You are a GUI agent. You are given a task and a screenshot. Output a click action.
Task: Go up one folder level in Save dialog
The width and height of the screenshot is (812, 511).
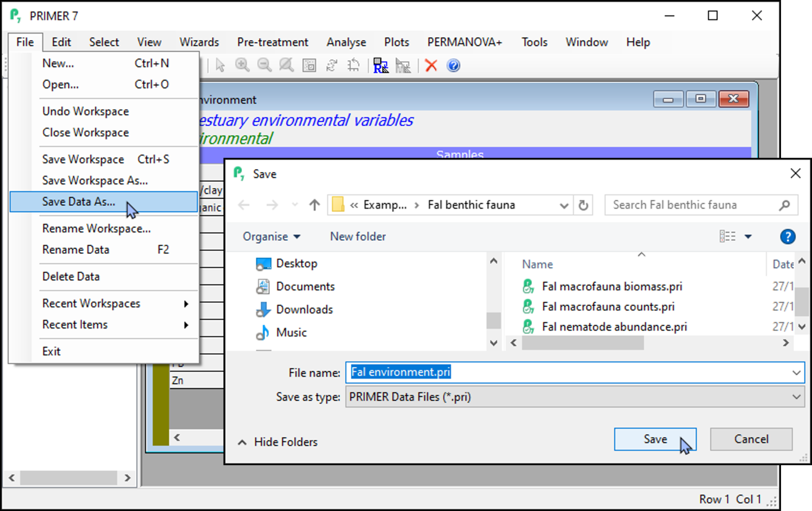click(x=315, y=205)
